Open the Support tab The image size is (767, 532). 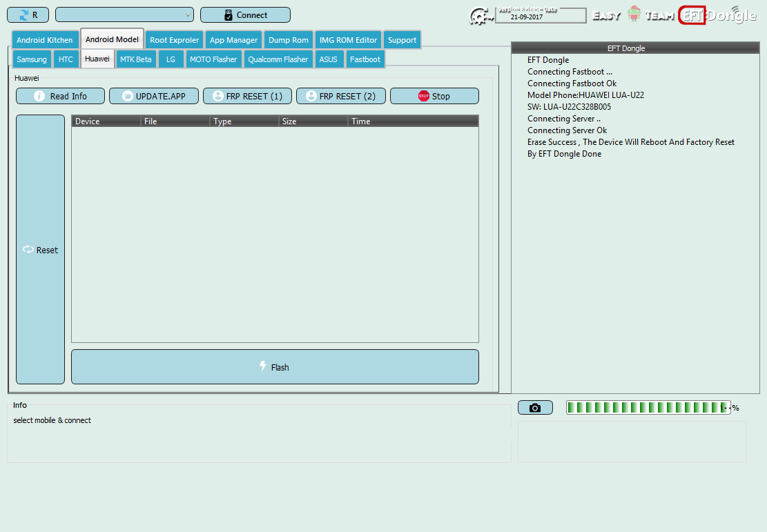click(x=402, y=40)
